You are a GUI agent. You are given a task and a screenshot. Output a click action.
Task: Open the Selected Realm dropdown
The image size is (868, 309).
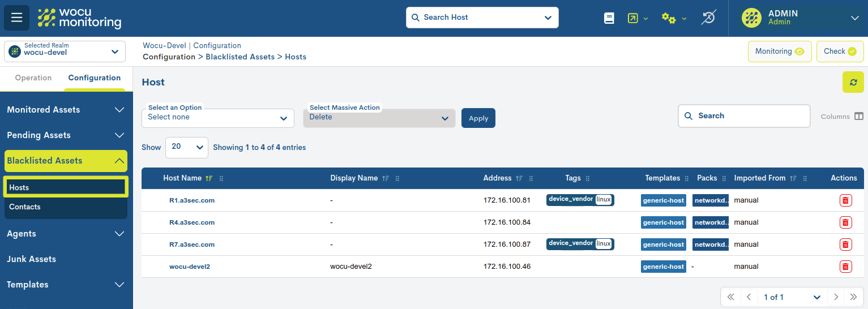click(65, 51)
